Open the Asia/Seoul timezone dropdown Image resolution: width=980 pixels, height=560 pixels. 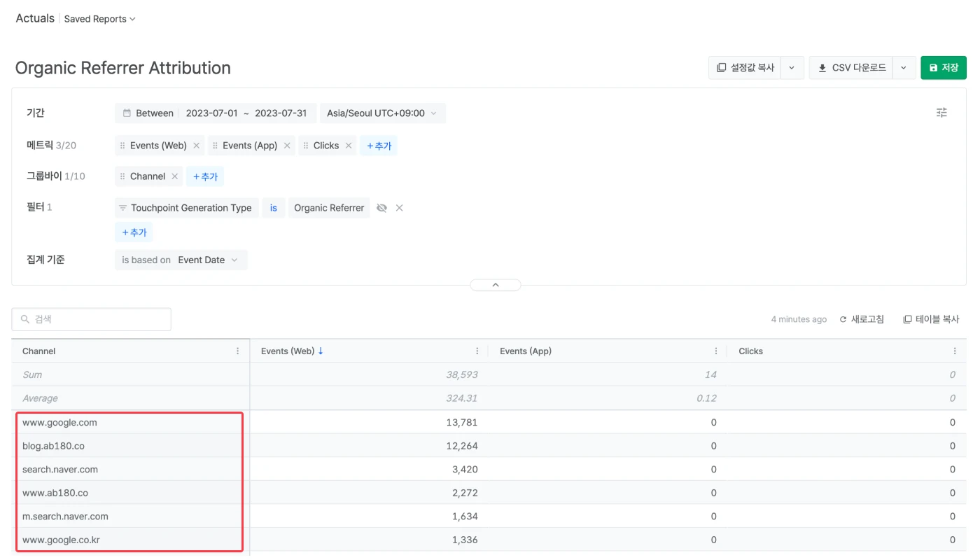(381, 113)
